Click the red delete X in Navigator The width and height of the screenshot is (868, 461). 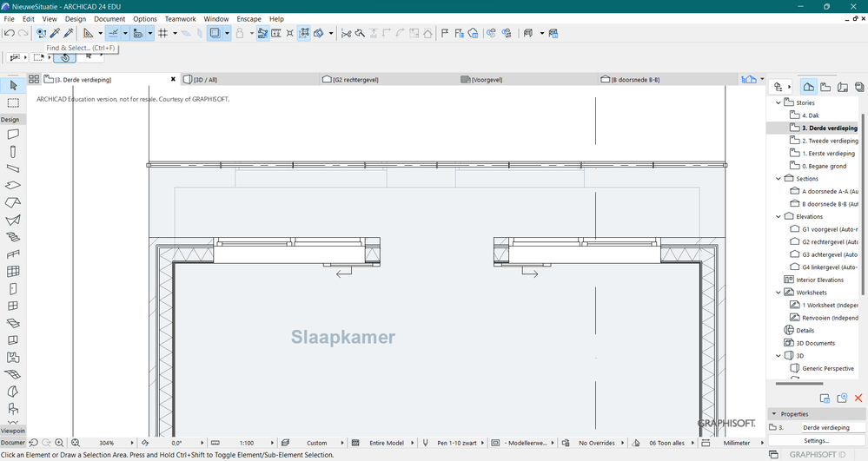click(x=858, y=398)
